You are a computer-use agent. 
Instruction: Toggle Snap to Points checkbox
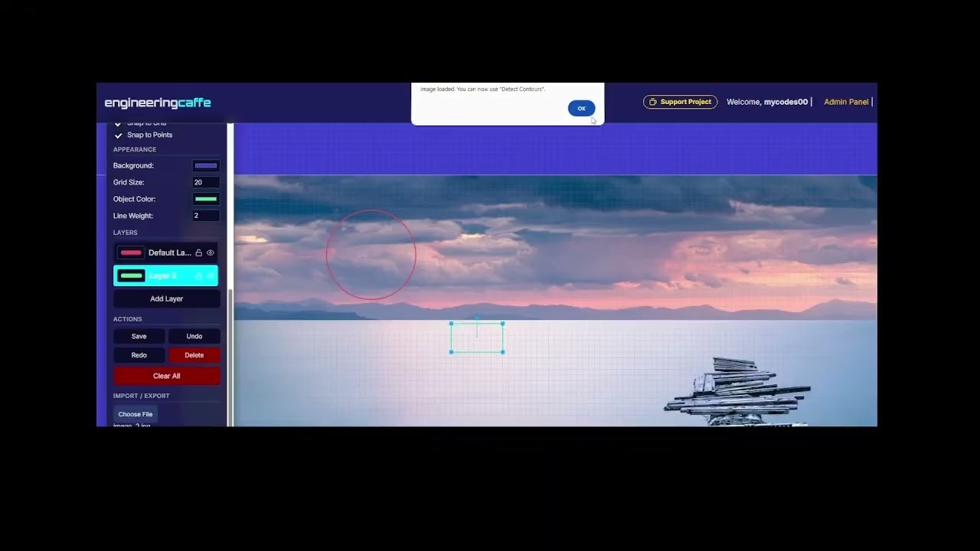(x=118, y=135)
